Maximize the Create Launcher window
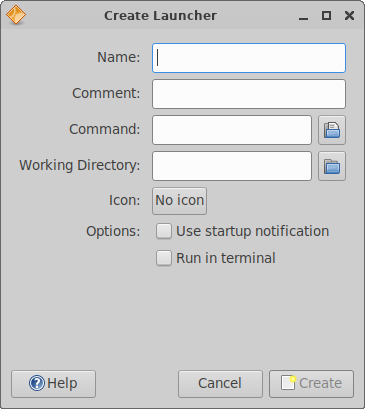 326,15
